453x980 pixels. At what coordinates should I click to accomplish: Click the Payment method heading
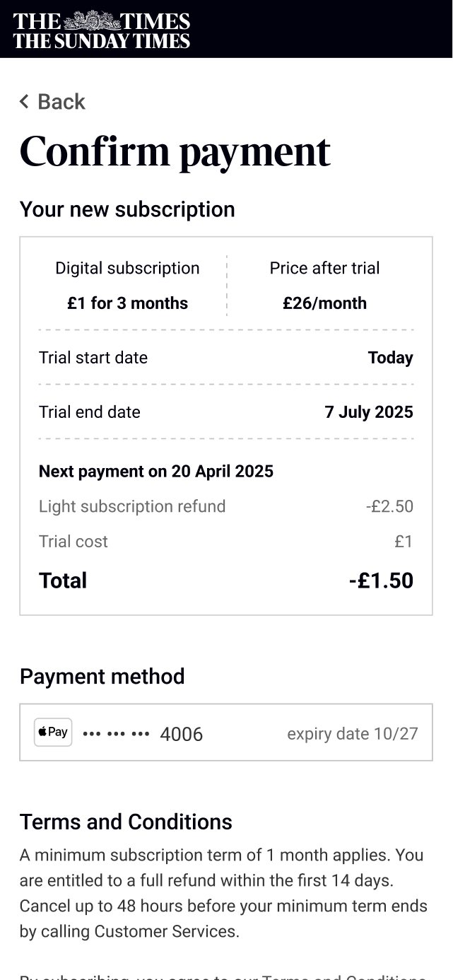(102, 677)
